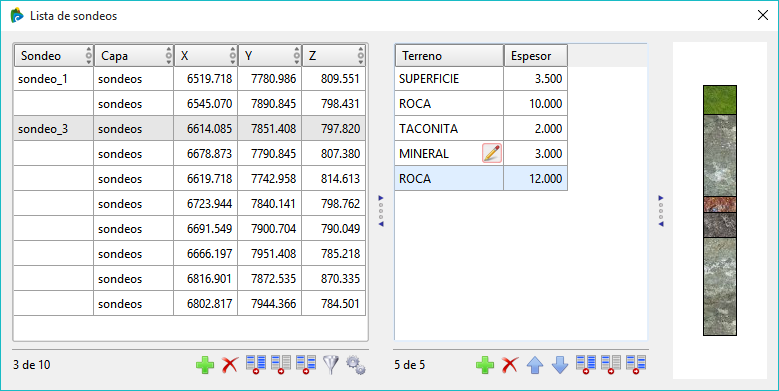The image size is (779, 391).
Task: Click dark mineral segment in column preview
Action: coord(720,225)
